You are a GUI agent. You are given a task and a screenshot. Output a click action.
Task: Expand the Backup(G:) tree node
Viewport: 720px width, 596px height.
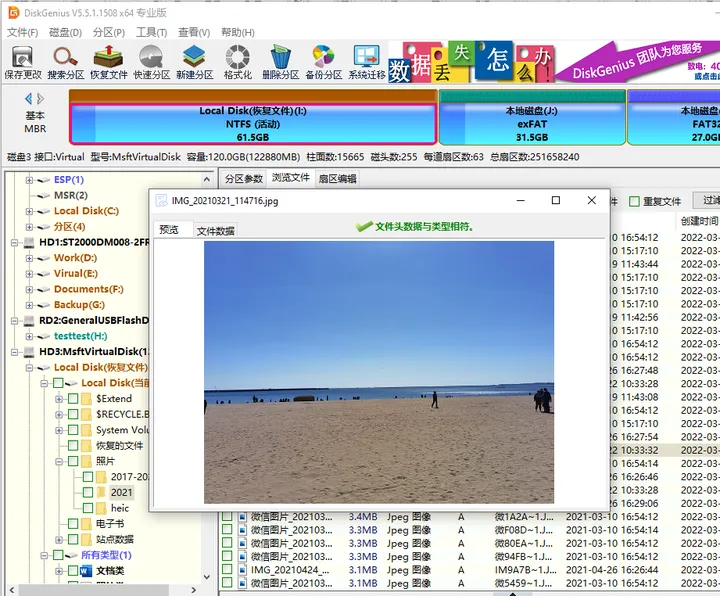coord(29,305)
